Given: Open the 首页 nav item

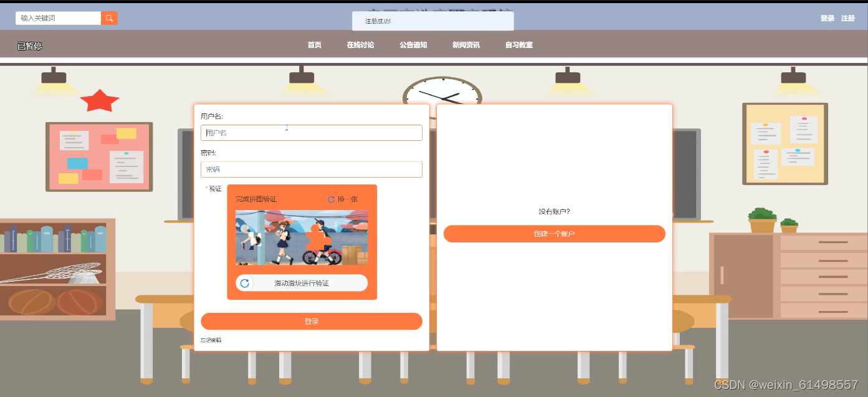Looking at the screenshot, I should pos(315,45).
